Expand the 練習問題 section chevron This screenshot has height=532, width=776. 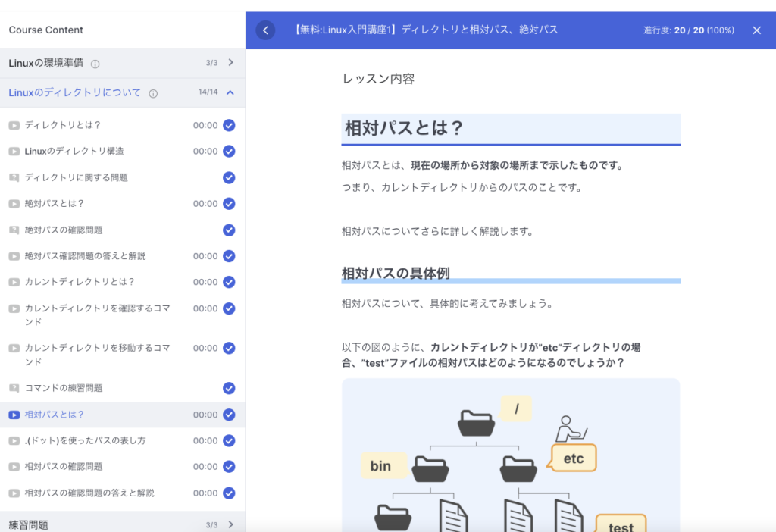230,524
